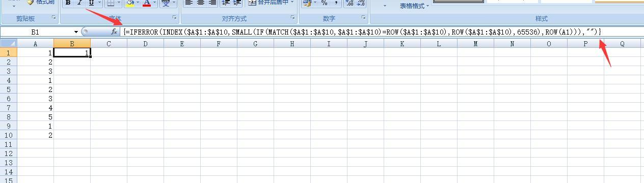Select column P header
The height and width of the screenshot is (183, 644).
(585, 44)
